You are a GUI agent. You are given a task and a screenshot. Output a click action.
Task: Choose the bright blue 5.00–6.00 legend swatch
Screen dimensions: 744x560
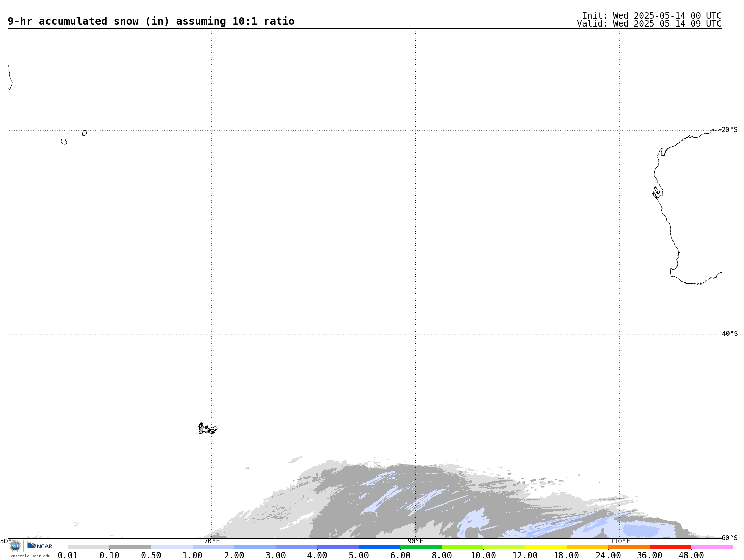380,547
